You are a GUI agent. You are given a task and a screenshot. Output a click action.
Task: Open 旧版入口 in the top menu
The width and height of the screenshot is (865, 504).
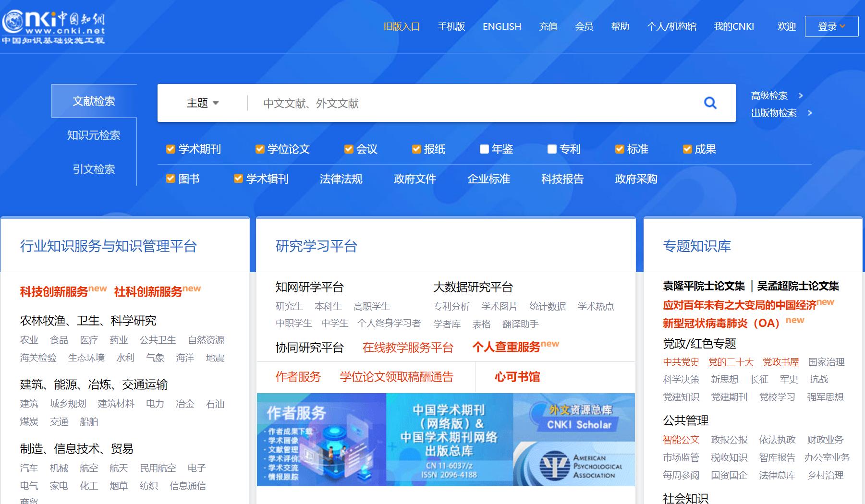pos(402,26)
